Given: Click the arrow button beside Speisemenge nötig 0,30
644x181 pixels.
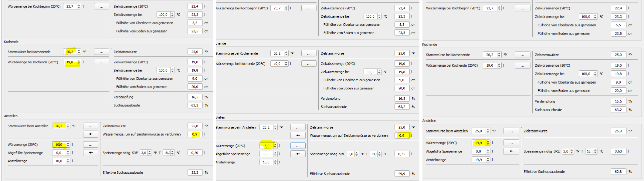Looking at the screenshot, I should (91, 153).
